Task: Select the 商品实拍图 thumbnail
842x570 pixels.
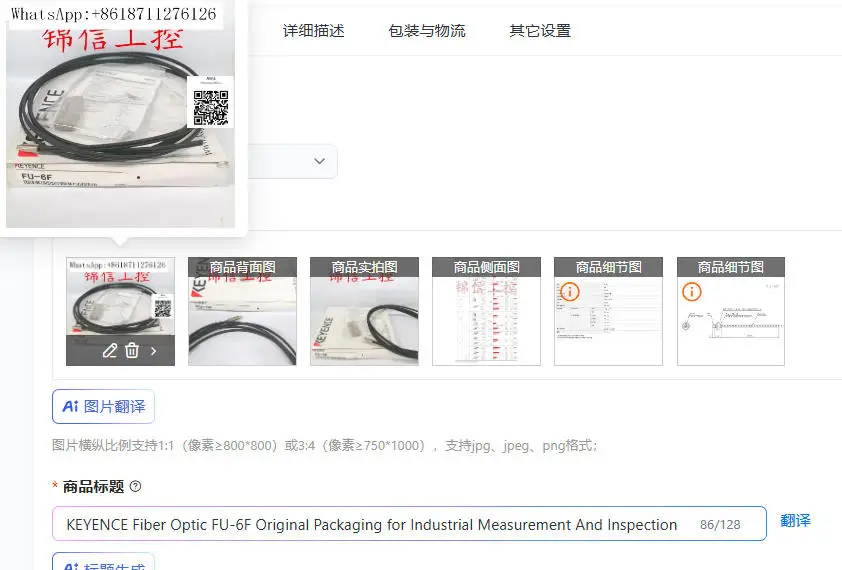Action: 364,311
